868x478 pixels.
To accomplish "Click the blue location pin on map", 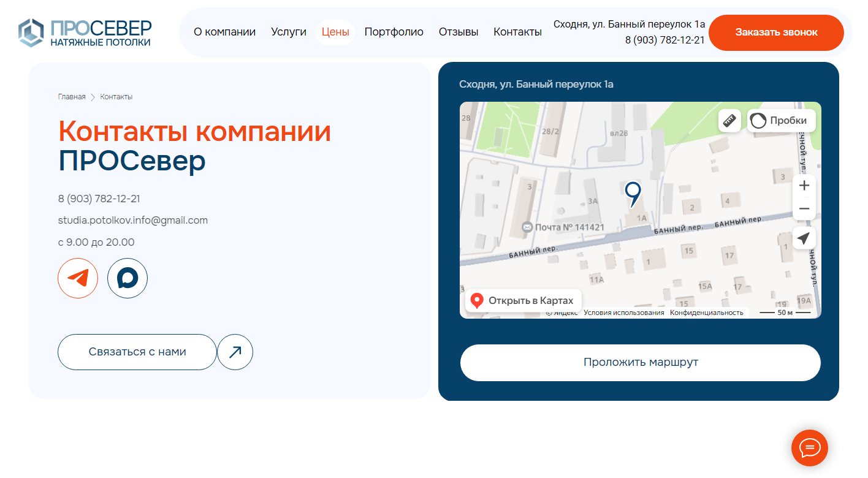I will (633, 194).
